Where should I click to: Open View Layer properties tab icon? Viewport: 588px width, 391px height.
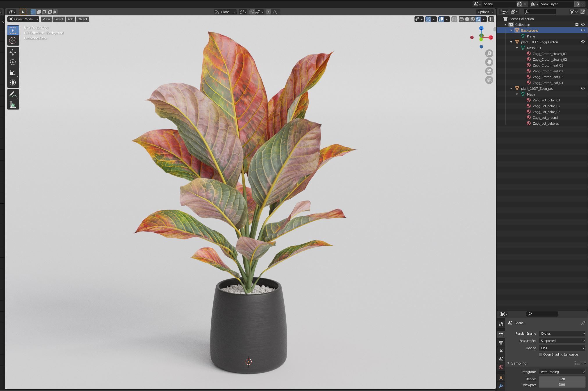tap(501, 351)
